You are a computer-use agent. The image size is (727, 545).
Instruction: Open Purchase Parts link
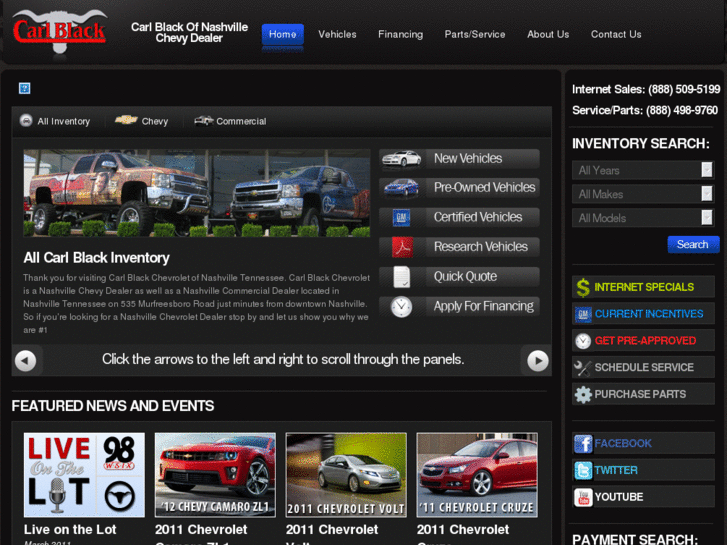(x=644, y=395)
